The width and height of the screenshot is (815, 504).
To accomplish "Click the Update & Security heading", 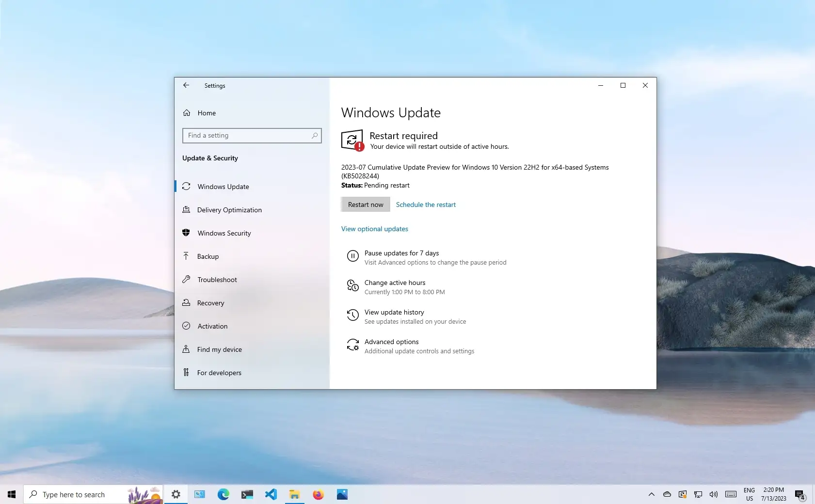I will (210, 158).
